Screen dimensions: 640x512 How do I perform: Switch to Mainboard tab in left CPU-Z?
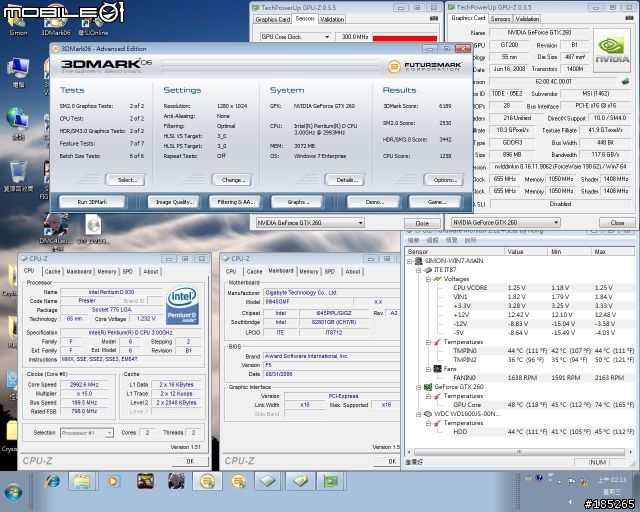coord(79,272)
